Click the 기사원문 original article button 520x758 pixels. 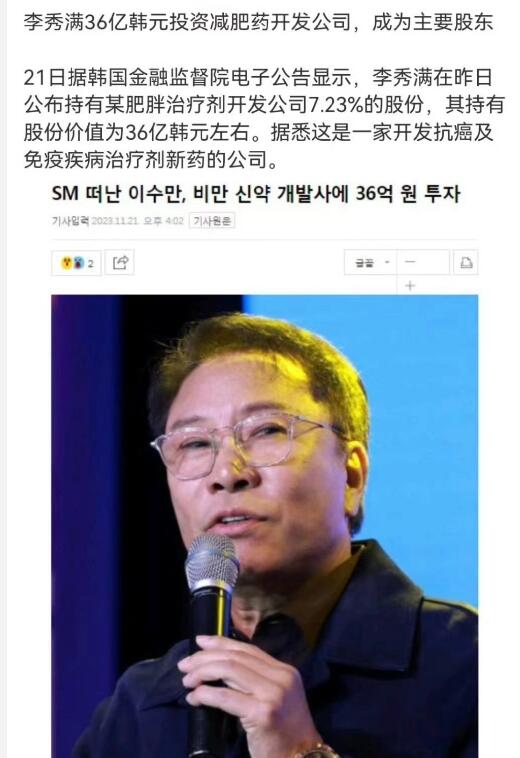coord(212,221)
